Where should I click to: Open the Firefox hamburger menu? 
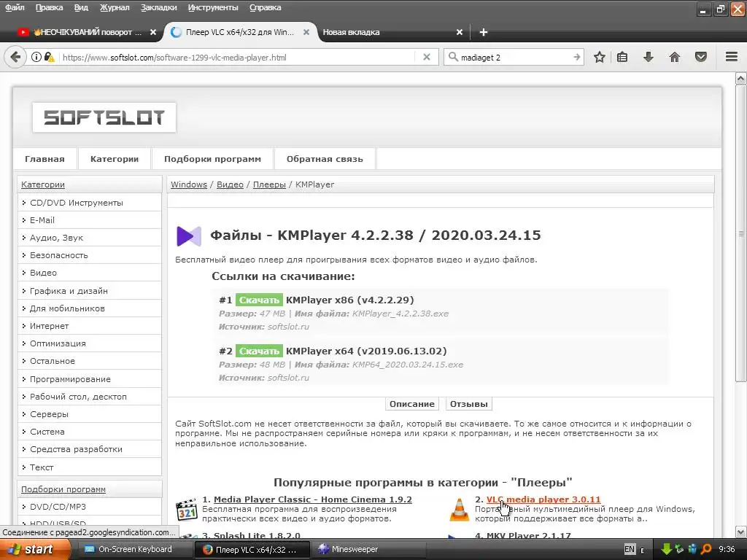[732, 57]
